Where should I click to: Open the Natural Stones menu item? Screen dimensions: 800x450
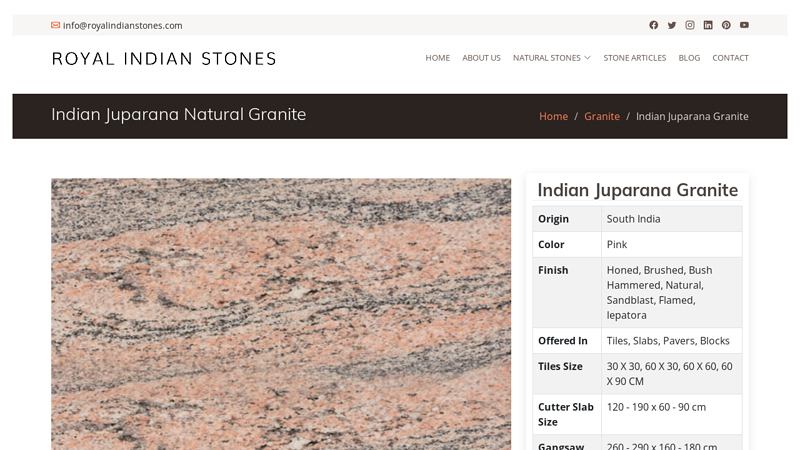point(546,58)
